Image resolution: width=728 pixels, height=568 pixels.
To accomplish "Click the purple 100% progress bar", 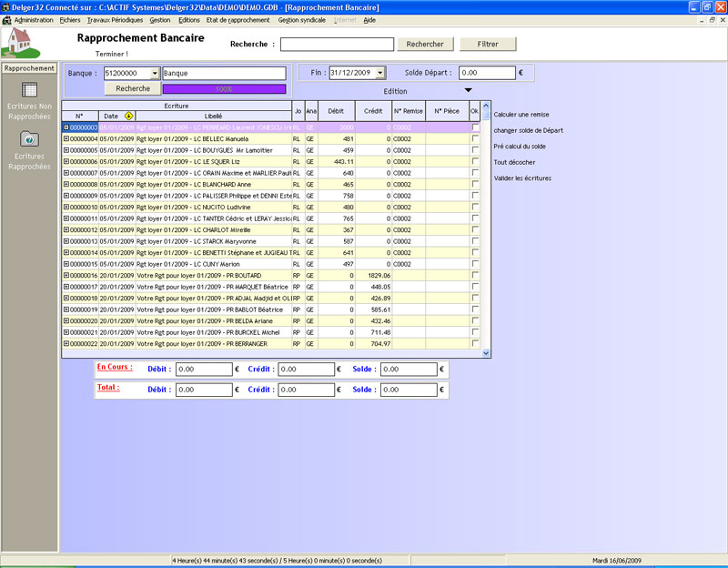I will 224,89.
